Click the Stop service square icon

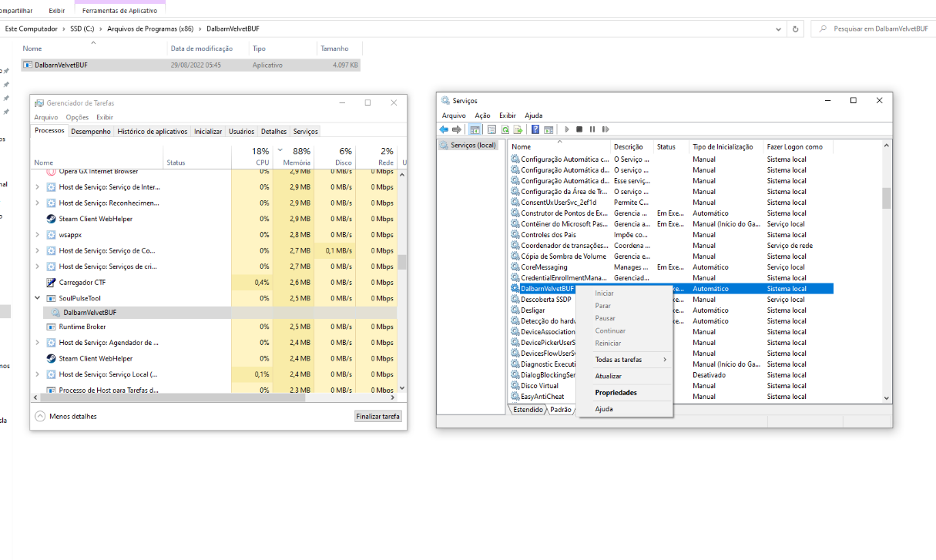[579, 129]
